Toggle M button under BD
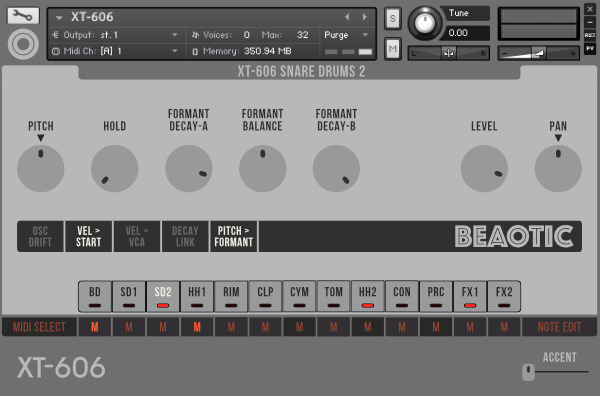The width and height of the screenshot is (600, 396). [95, 327]
